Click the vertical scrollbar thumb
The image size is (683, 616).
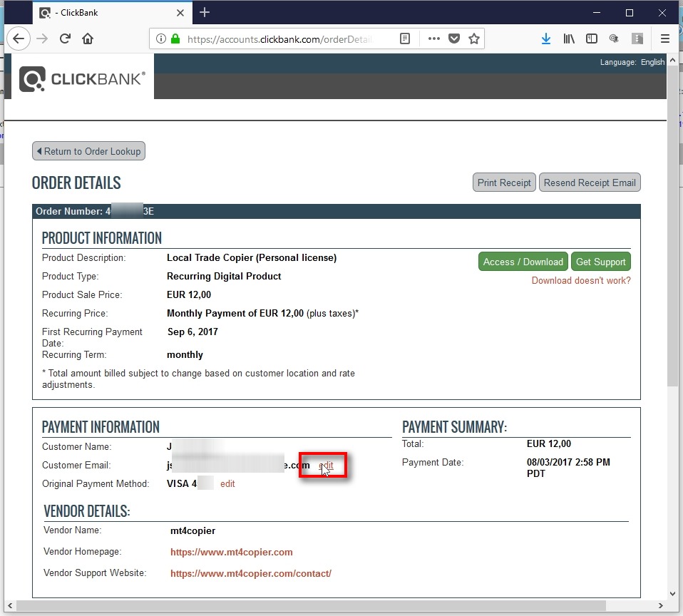tap(672, 225)
